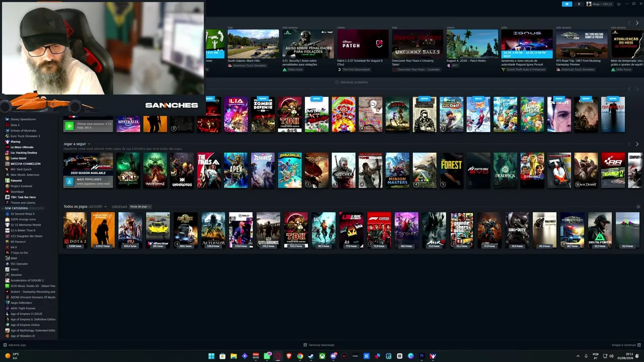Click Adicionar jogo at the bottom left
644x362 pixels.
tap(15, 345)
